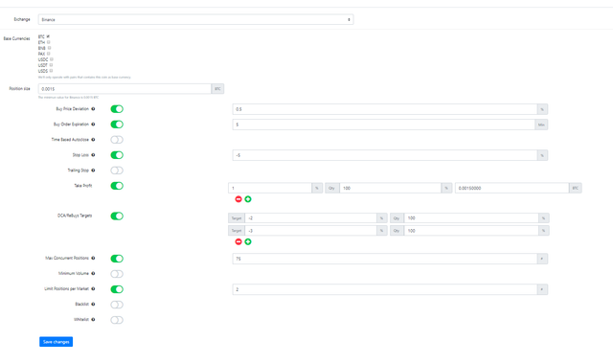Focus the Position size input field

click(x=125, y=89)
